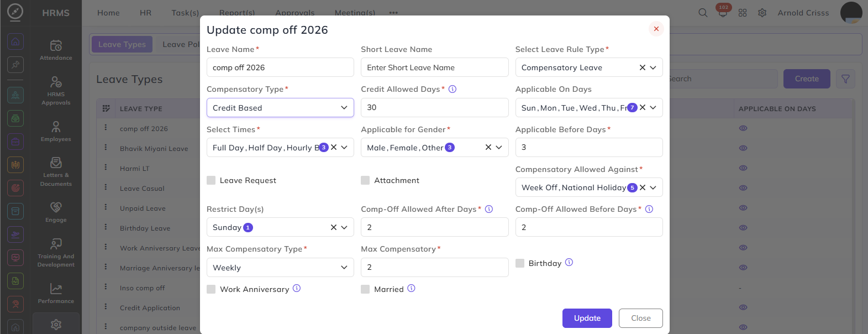Click the Credit Allowed Days field

pyautogui.click(x=435, y=107)
